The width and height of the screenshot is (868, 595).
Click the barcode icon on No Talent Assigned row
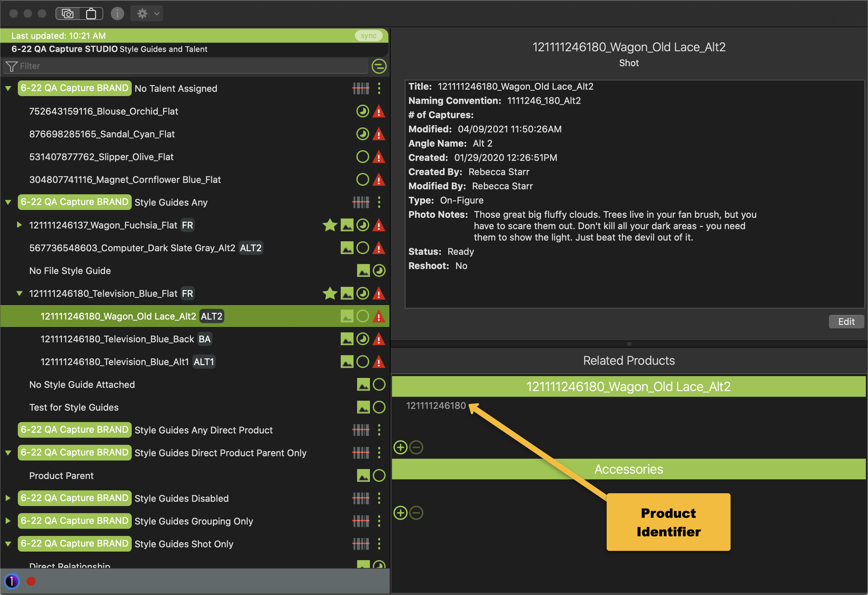pyautogui.click(x=360, y=89)
